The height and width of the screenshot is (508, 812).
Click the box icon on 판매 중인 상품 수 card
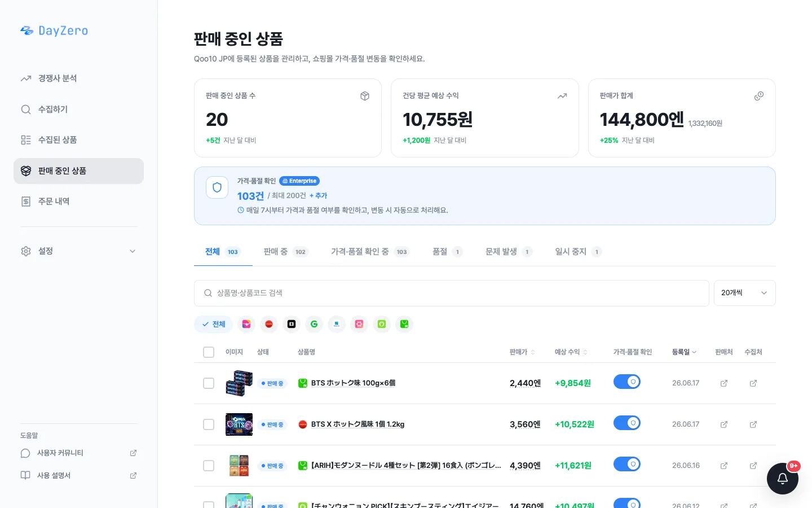click(365, 96)
